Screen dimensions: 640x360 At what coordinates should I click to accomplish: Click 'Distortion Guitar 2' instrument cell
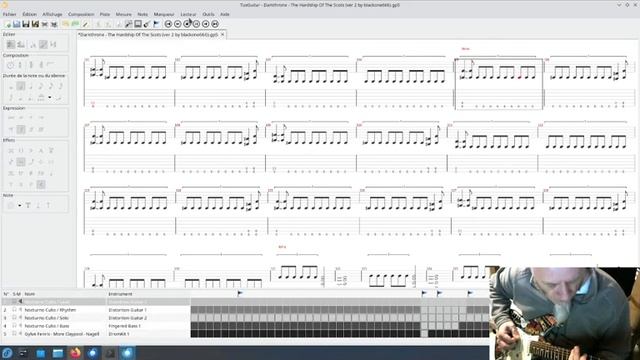[127, 318]
